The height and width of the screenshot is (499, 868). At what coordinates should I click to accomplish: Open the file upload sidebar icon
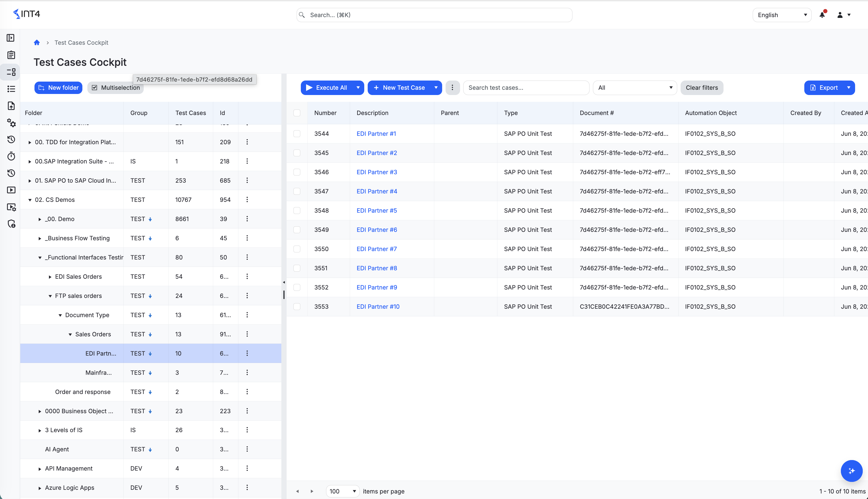[x=11, y=106]
